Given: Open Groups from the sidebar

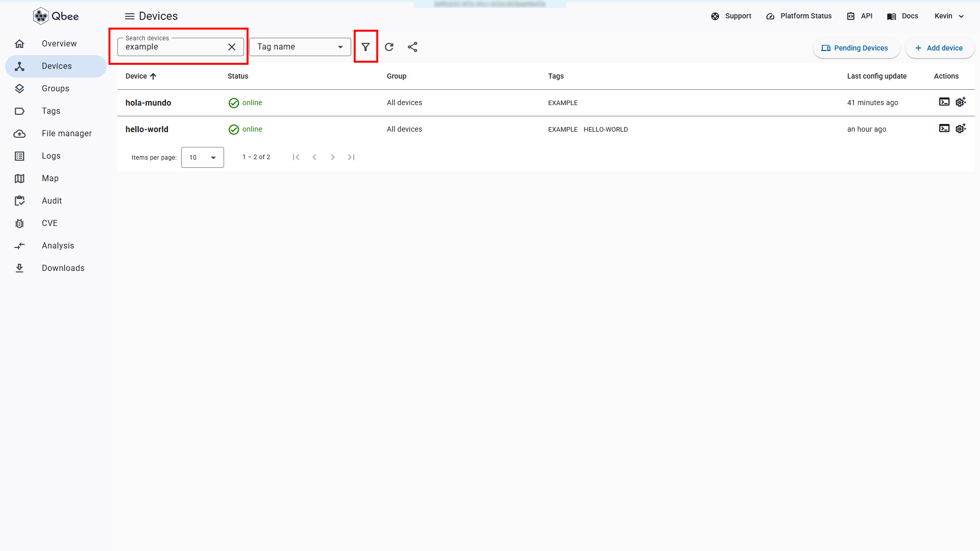Looking at the screenshot, I should (56, 89).
